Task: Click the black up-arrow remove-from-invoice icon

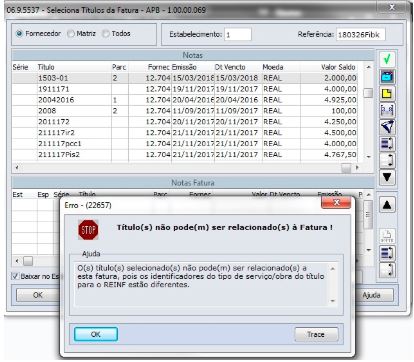Action: pos(387,205)
